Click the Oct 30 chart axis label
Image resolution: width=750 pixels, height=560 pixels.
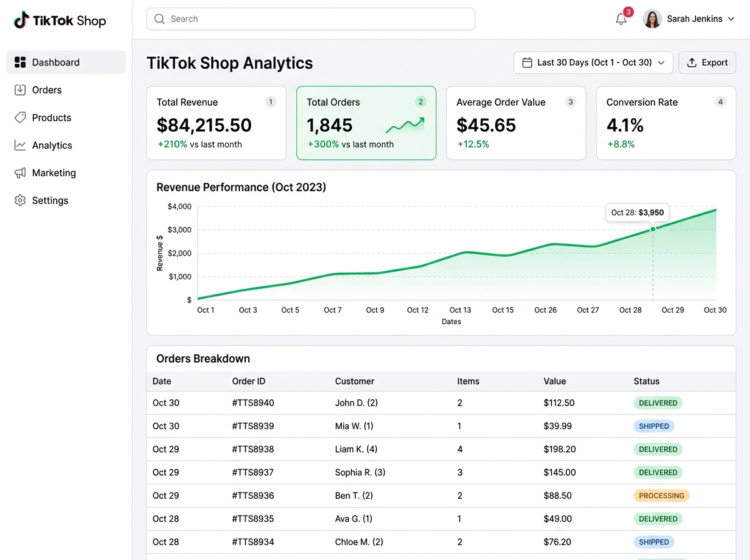(x=715, y=310)
